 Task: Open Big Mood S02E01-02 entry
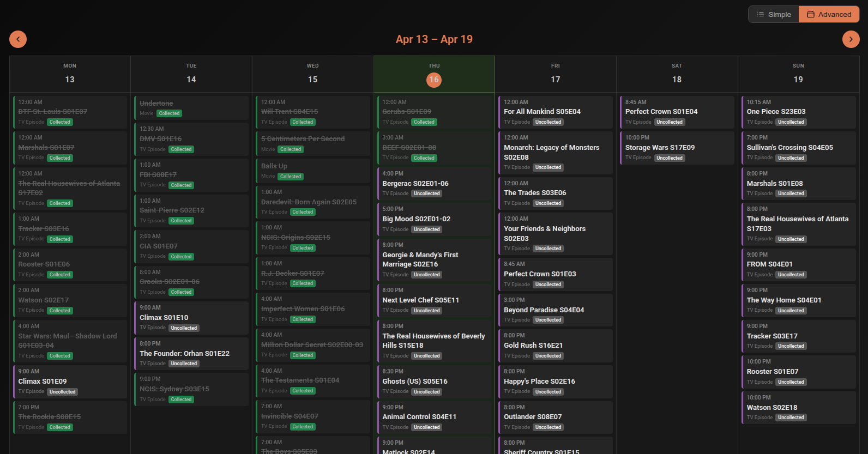tap(435, 219)
